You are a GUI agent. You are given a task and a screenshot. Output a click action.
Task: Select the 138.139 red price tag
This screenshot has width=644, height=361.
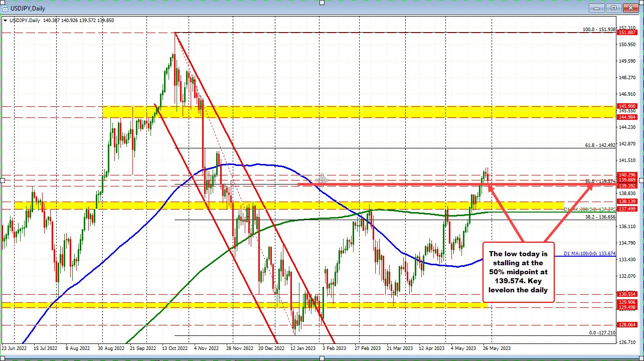[x=627, y=201]
